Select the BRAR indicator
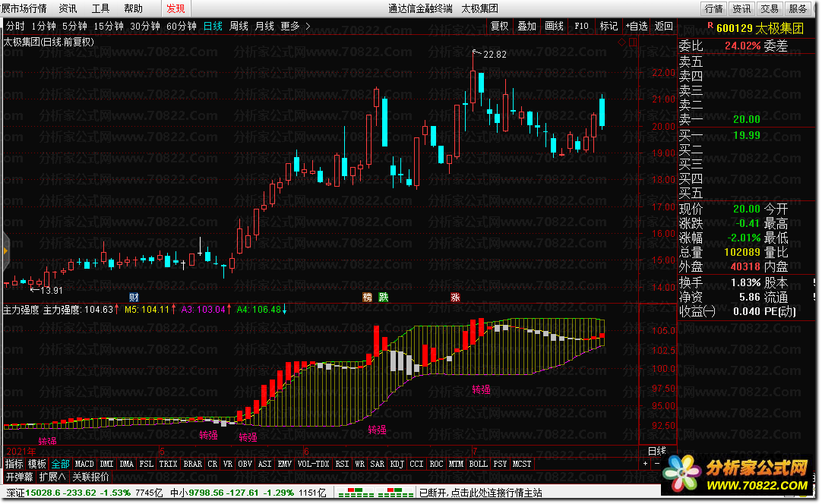The width and height of the screenshot is (822, 504). point(192,464)
